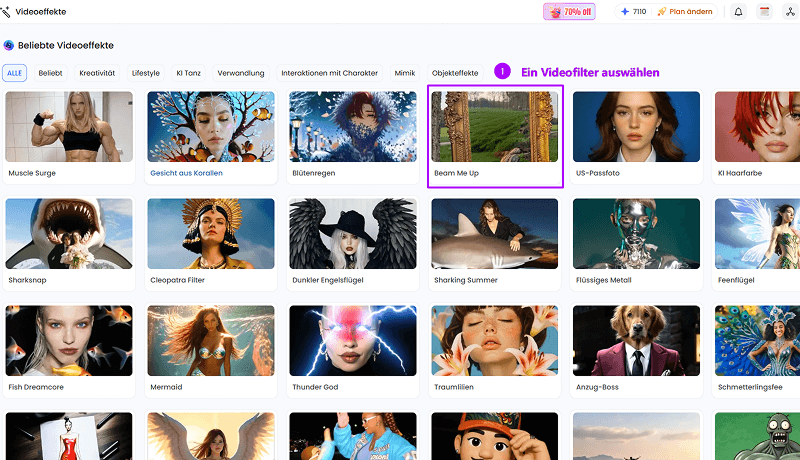800x460 pixels.
Task: Open the KI Tanz category
Action: tap(188, 73)
